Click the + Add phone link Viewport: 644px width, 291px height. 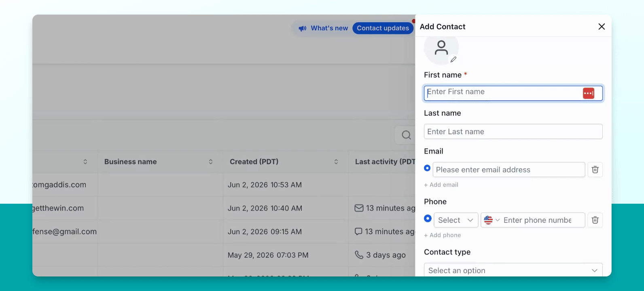click(x=442, y=235)
